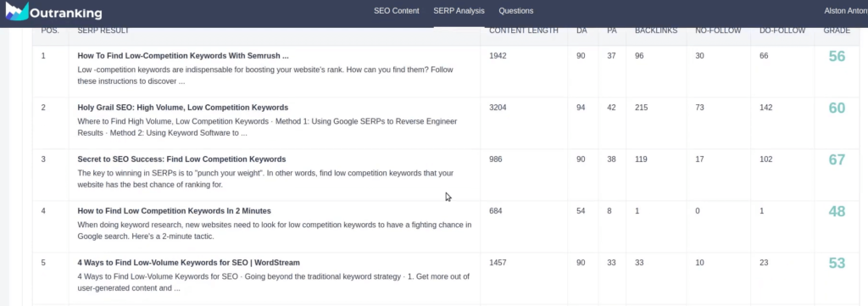This screenshot has width=868, height=306.
Task: Select content length value 1457
Action: [498, 262]
